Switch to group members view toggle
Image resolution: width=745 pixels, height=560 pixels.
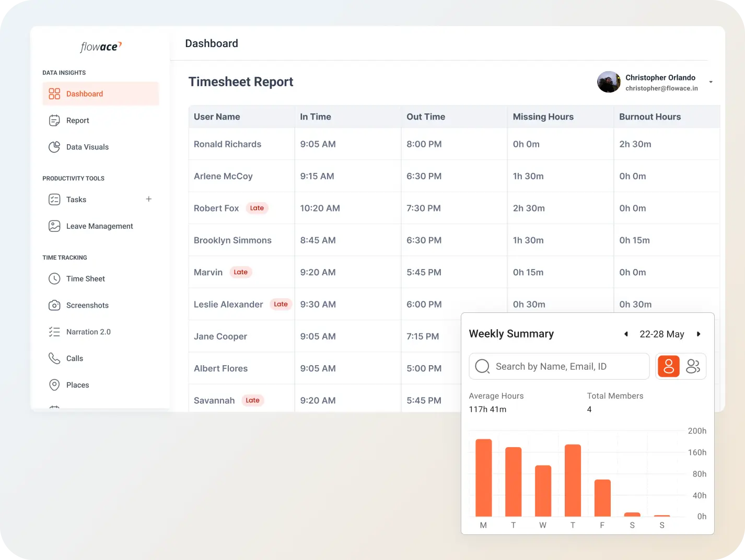tap(693, 367)
